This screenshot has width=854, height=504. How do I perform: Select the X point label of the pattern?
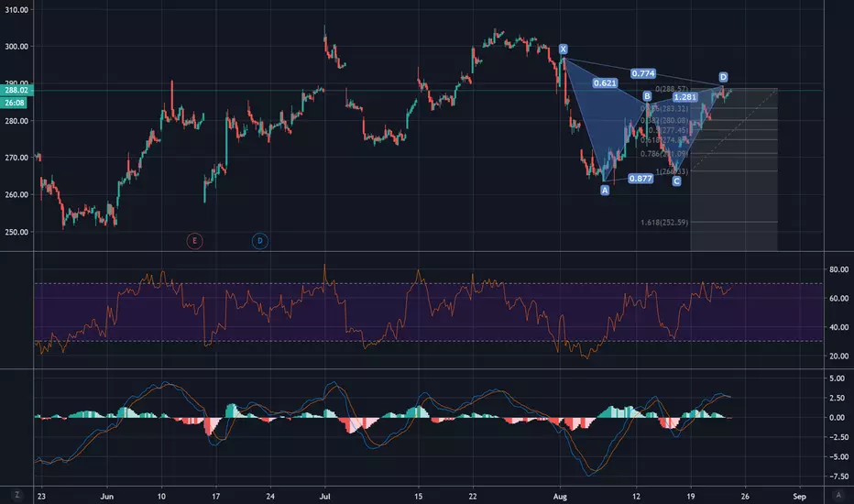(564, 49)
